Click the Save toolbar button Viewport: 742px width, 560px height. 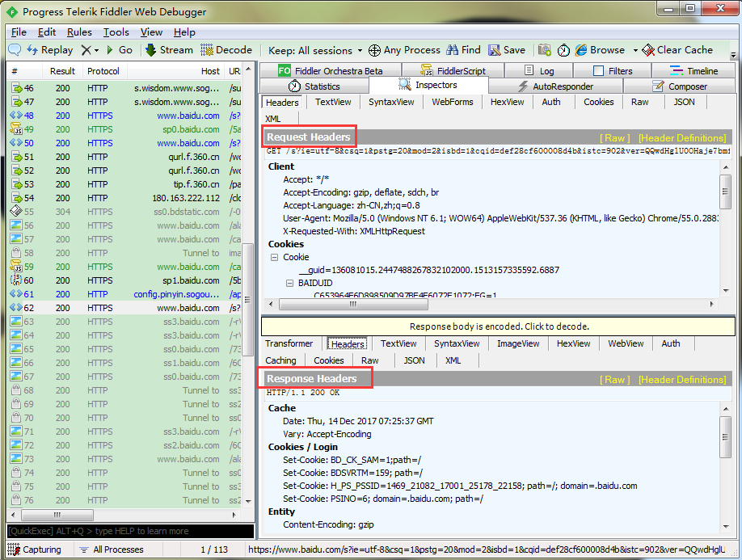[x=507, y=49]
